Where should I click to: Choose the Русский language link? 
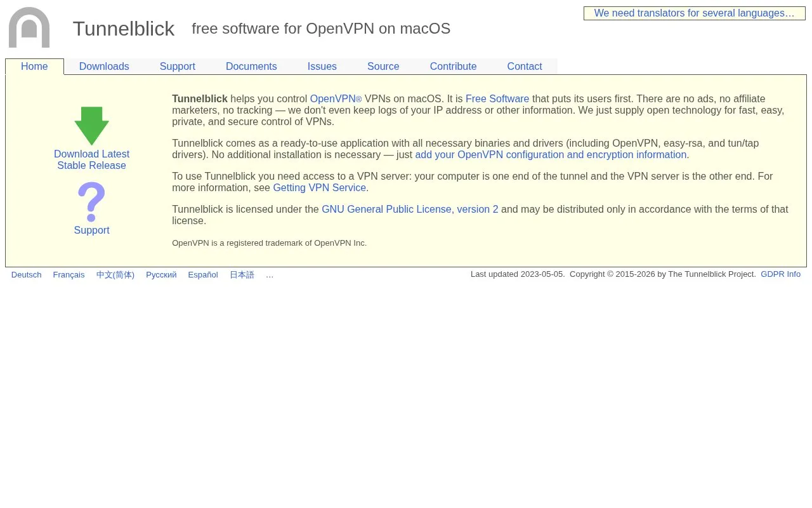161,275
